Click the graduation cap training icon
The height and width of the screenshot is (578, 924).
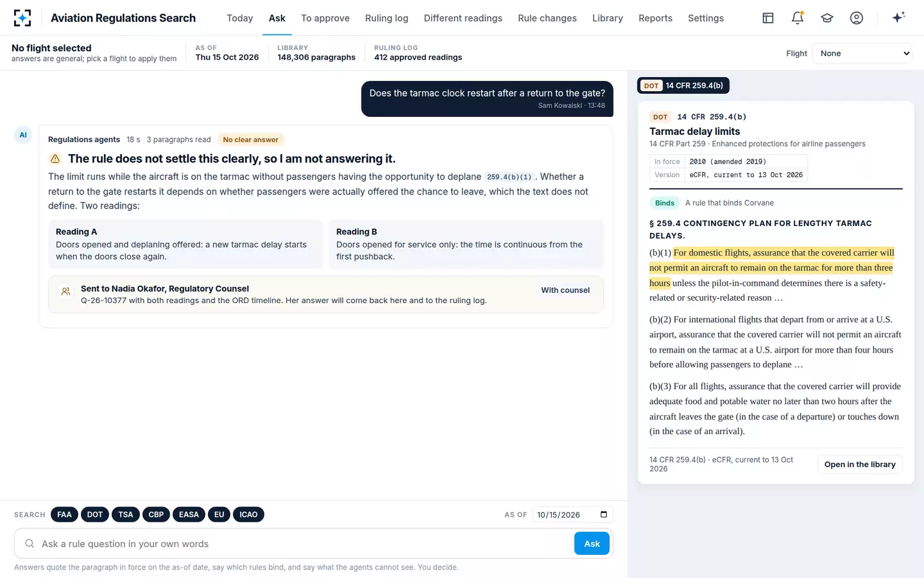(x=827, y=18)
